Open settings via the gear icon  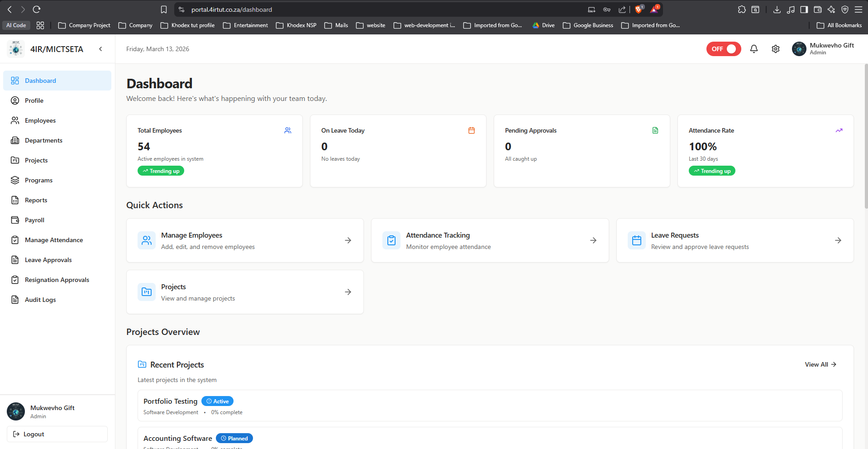click(x=775, y=49)
